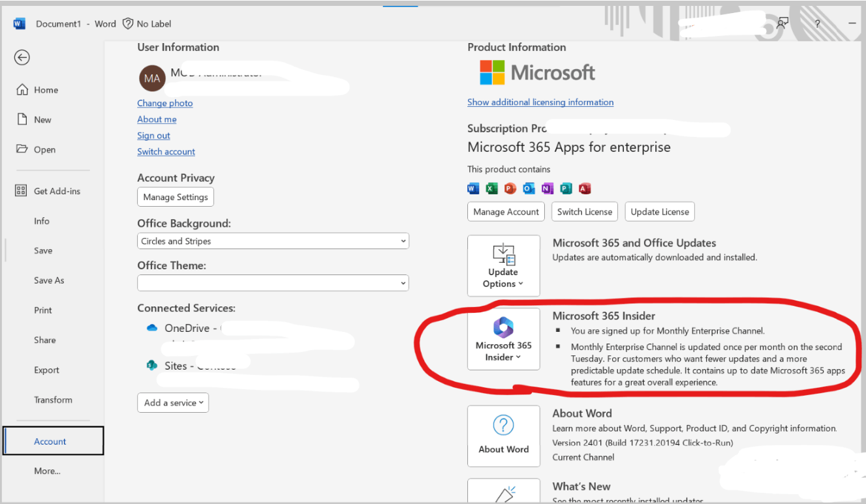This screenshot has height=504, width=866.
Task: Click About Word button
Action: click(x=504, y=436)
